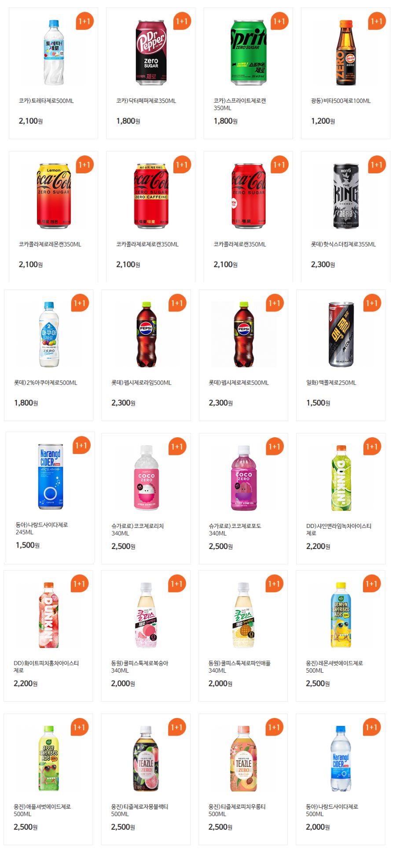Click the 1+1 badge on Pepsi Zero Lime

(177, 303)
